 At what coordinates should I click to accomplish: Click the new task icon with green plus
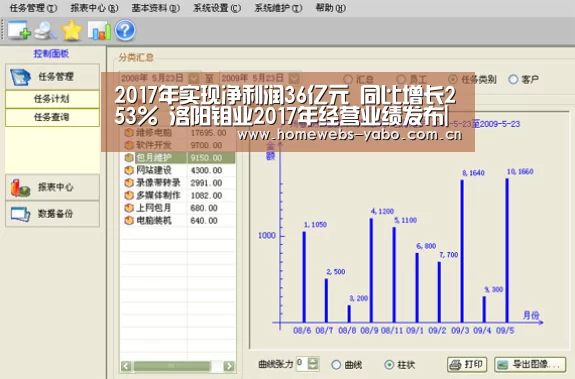(19, 30)
